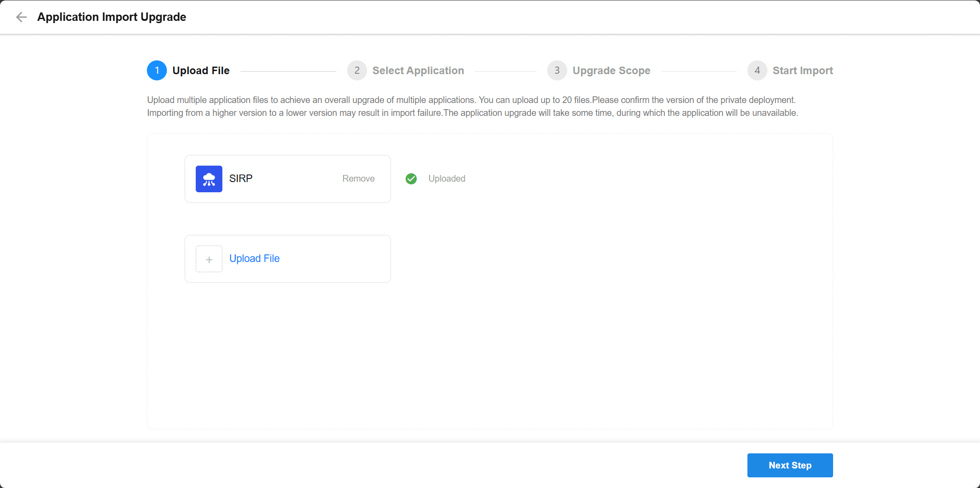The height and width of the screenshot is (488, 980).
Task: Proceed with the Next Step button
Action: coord(790,465)
